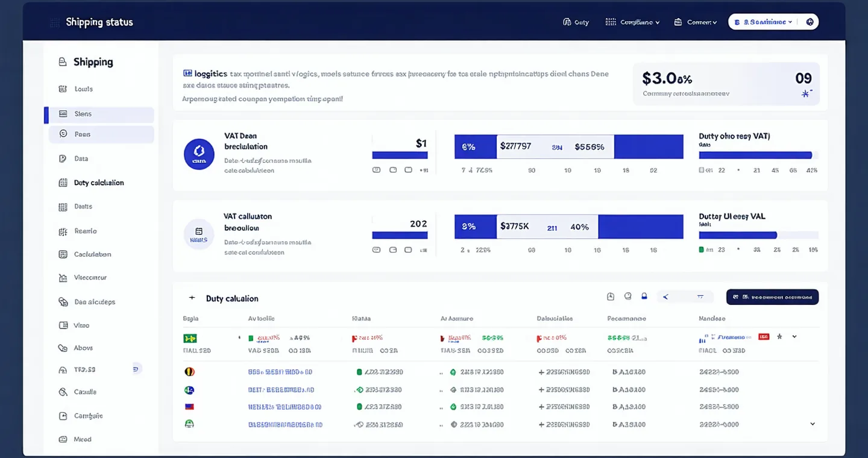Select the highlighted Stens sidebar item
Viewport: 868px width, 458px height.
pos(101,114)
